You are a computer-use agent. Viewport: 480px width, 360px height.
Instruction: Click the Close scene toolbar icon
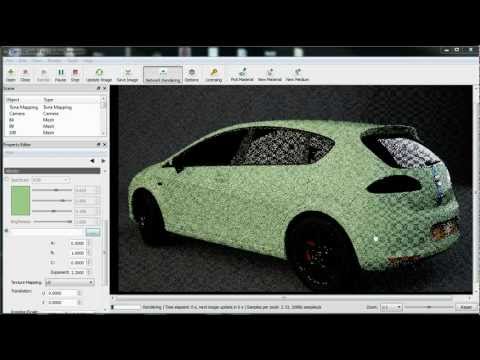[25, 75]
